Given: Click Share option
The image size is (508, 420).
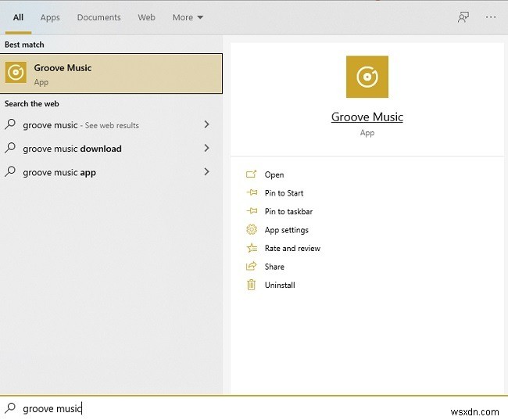Looking at the screenshot, I should [274, 267].
